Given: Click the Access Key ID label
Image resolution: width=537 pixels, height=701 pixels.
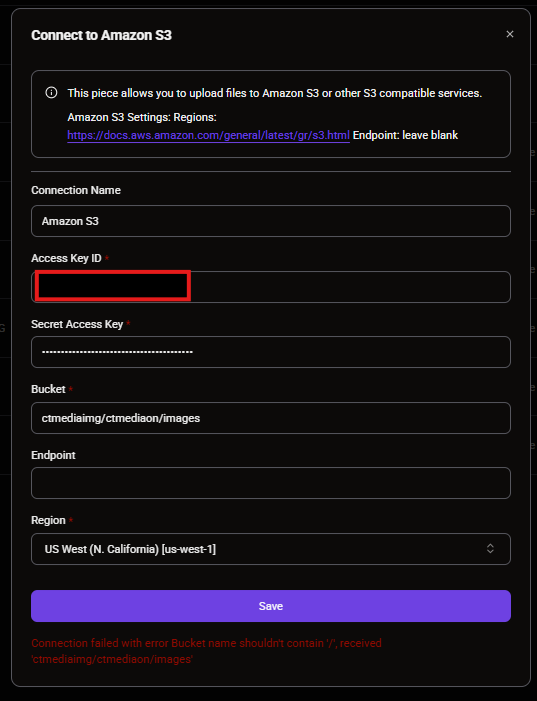Looking at the screenshot, I should click(x=66, y=258).
